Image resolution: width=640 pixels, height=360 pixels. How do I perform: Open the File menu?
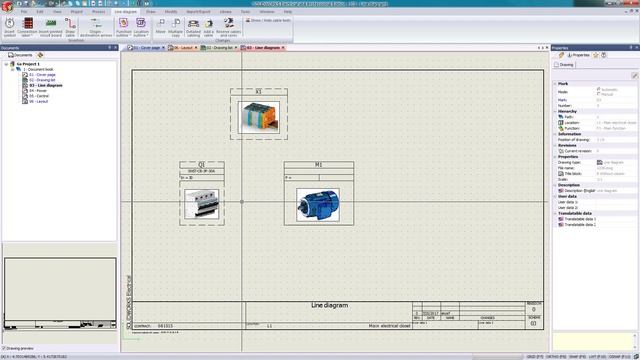click(x=24, y=12)
